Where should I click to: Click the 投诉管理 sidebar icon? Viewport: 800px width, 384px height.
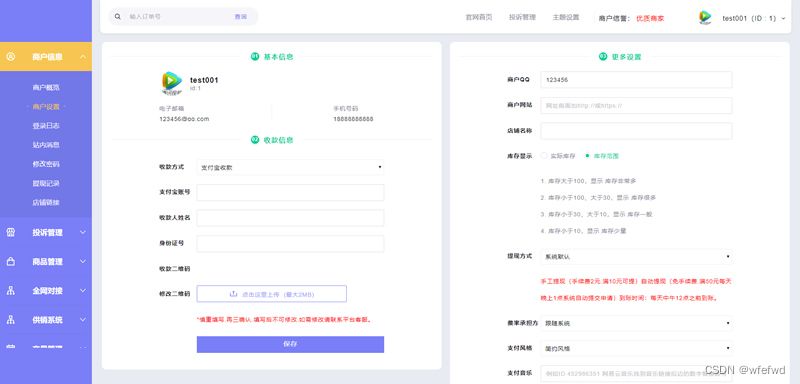(11, 232)
